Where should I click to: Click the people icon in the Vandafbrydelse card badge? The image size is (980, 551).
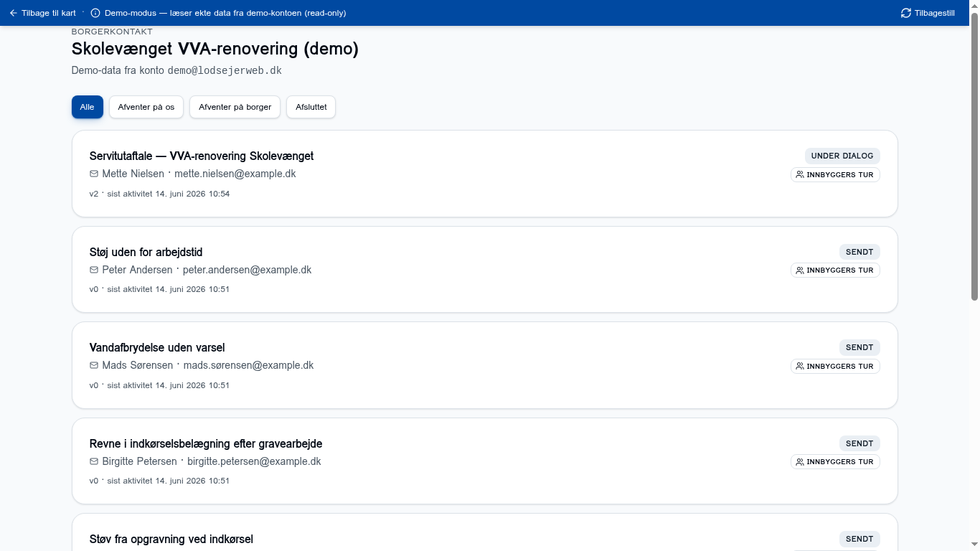pos(800,366)
